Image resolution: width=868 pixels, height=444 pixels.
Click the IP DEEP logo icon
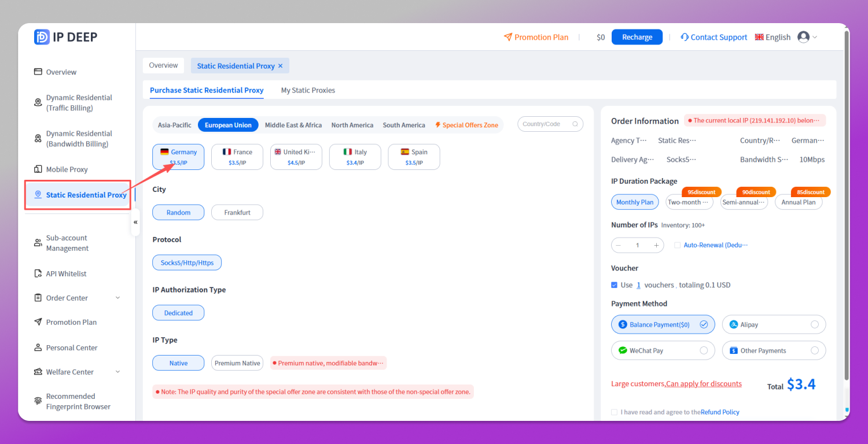tap(42, 37)
